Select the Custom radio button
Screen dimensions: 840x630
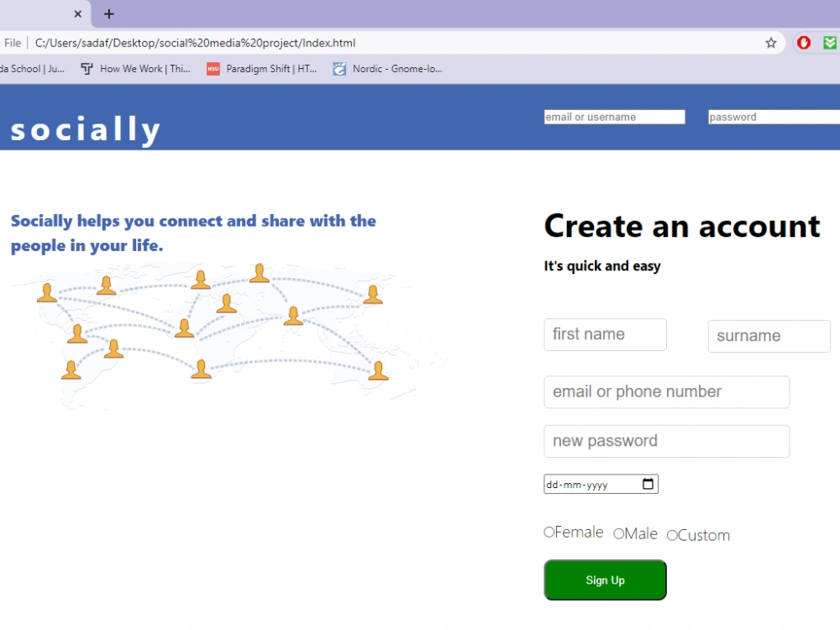point(672,535)
